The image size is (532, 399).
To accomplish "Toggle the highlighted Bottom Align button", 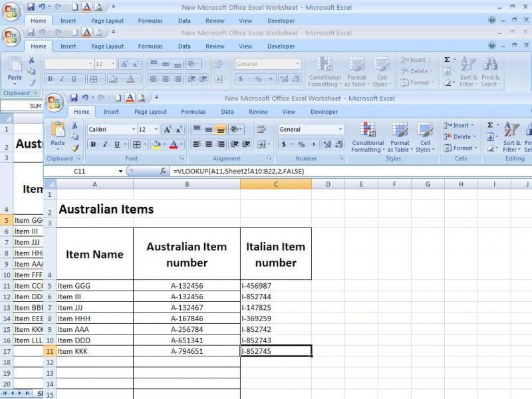I will click(221, 130).
